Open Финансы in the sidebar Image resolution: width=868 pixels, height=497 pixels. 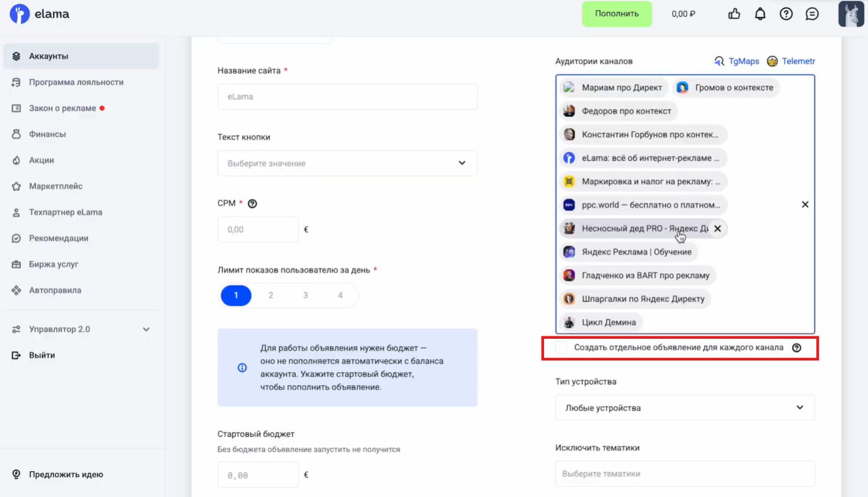(47, 134)
